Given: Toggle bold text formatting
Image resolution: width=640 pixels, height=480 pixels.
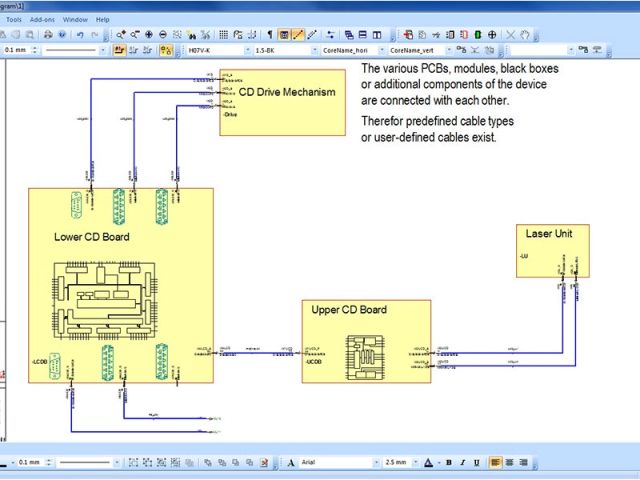Looking at the screenshot, I should tap(449, 463).
